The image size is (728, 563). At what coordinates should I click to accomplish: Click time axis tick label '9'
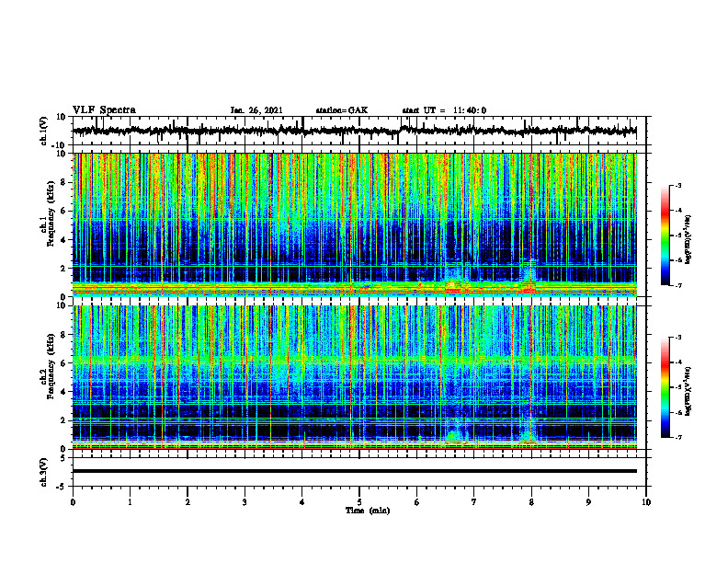(x=588, y=502)
